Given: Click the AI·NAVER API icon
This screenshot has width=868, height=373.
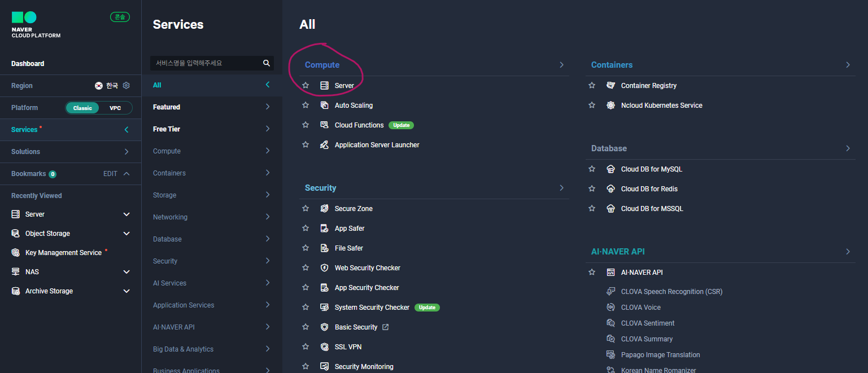Looking at the screenshot, I should (610, 273).
